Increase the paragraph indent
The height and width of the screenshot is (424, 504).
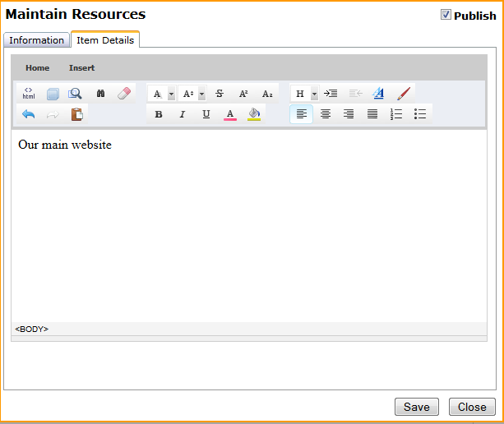tap(331, 94)
